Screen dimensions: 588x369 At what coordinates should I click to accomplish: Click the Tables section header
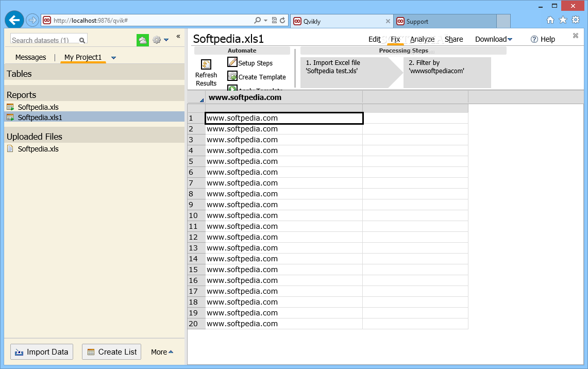(x=94, y=74)
